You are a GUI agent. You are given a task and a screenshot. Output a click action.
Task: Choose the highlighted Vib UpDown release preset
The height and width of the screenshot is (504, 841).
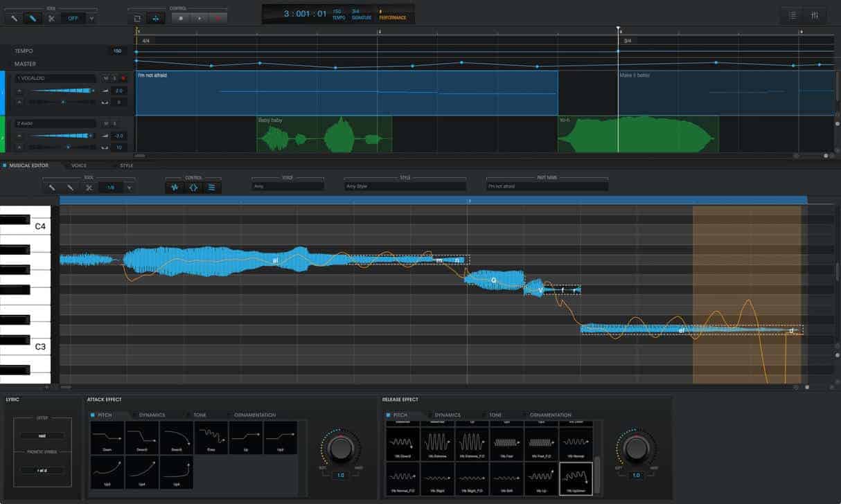click(x=576, y=478)
